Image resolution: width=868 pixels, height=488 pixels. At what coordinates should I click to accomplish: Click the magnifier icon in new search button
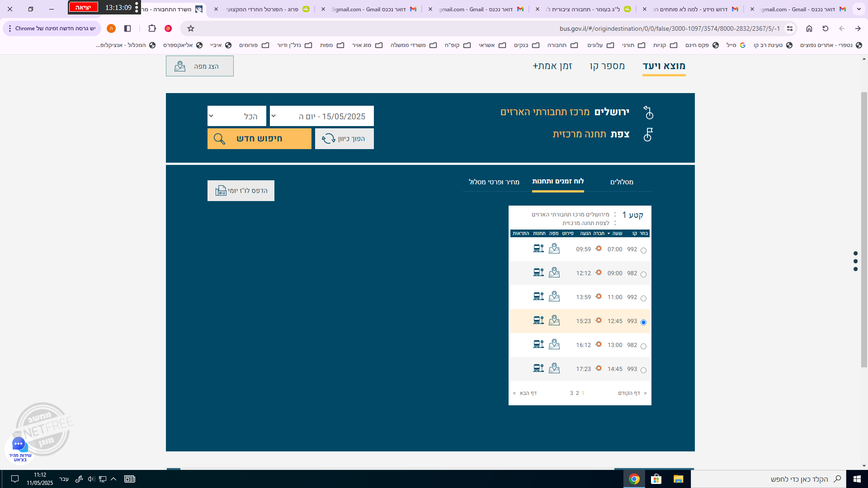click(219, 139)
